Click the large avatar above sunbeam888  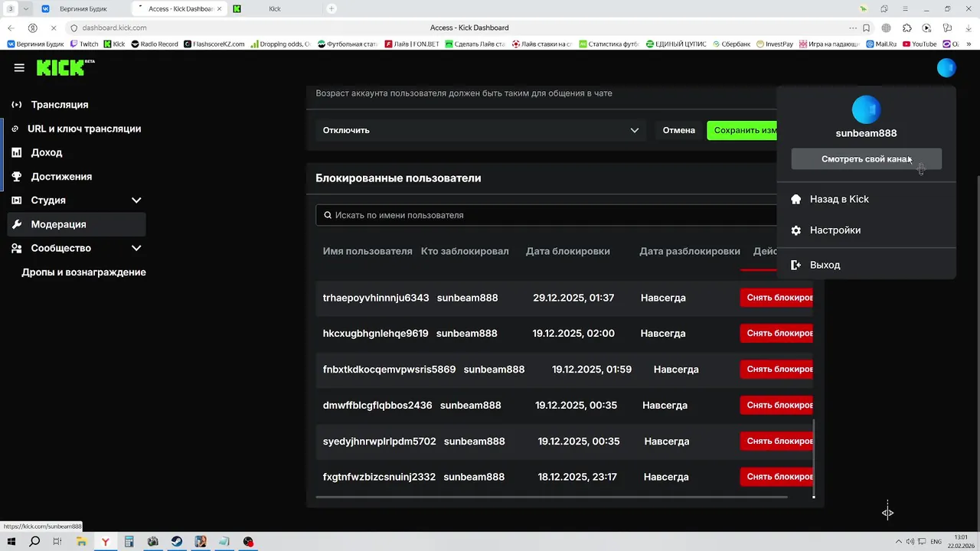(866, 110)
